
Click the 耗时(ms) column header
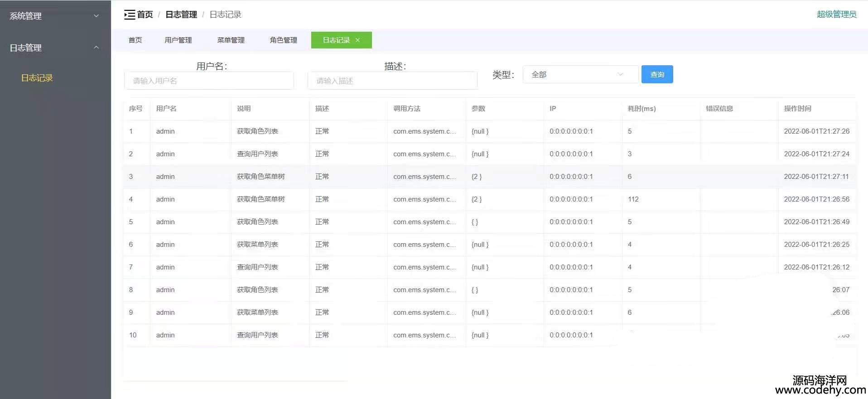[641, 108]
